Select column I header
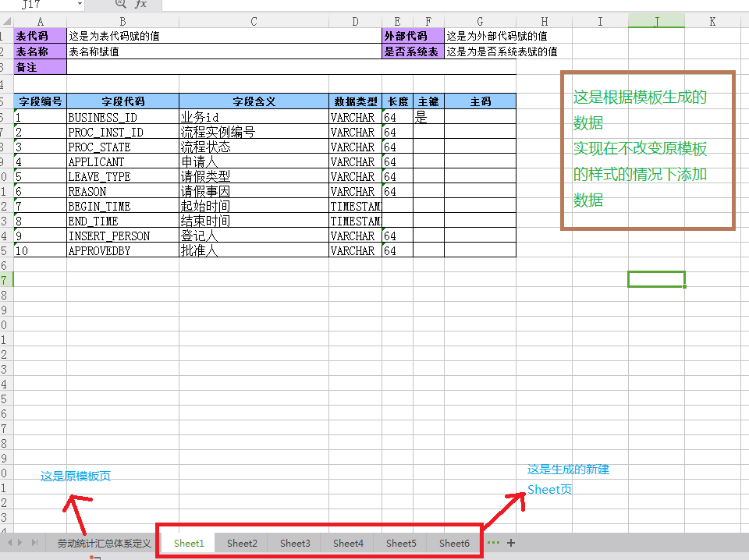Viewport: 749px width, 560px height. pos(600,22)
